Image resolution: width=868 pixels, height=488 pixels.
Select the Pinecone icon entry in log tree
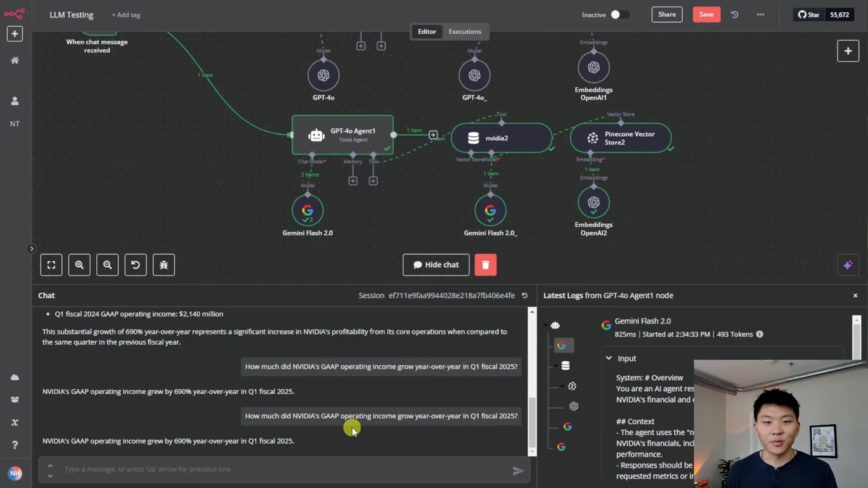[572, 386]
